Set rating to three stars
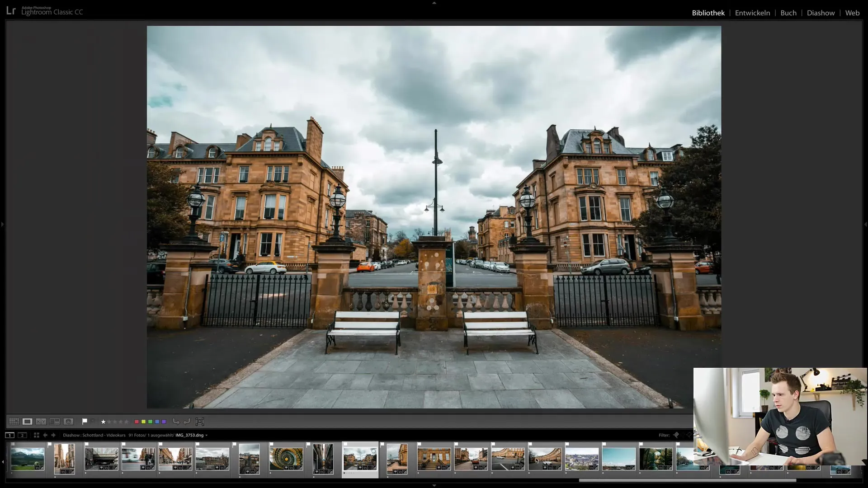 [115, 422]
